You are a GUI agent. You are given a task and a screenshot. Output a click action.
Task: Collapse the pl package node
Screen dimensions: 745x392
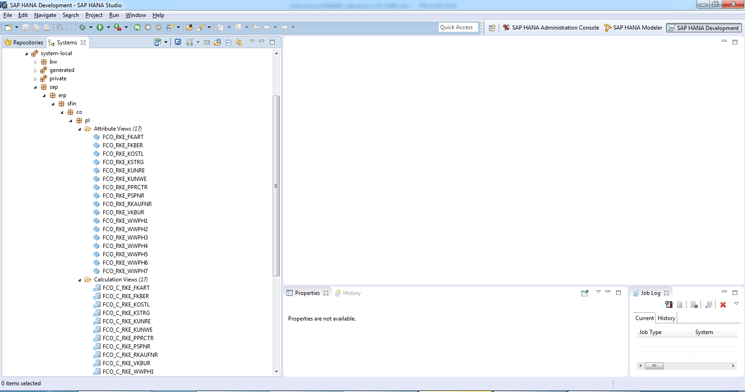coord(71,121)
